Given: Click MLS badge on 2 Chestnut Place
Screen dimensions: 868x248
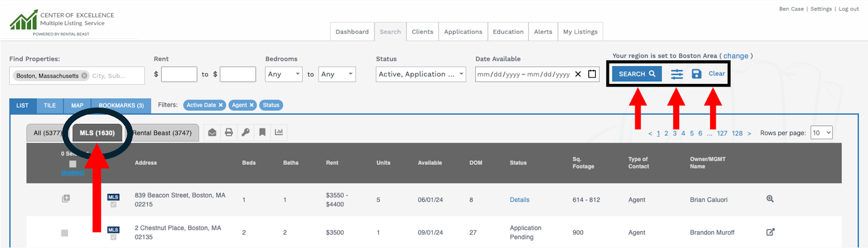Looking at the screenshot, I should [x=113, y=230].
